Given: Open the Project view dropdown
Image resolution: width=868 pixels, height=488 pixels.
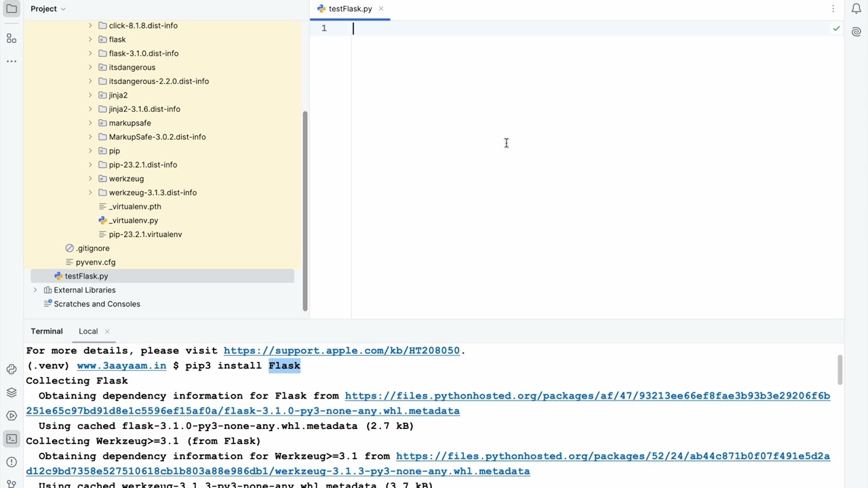Looking at the screenshot, I should point(48,9).
